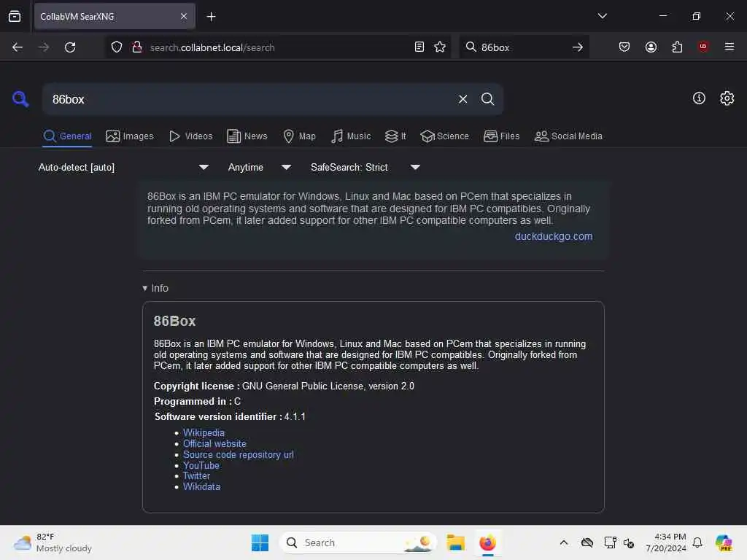Switch to the News tab
The width and height of the screenshot is (747, 560).
(x=247, y=136)
